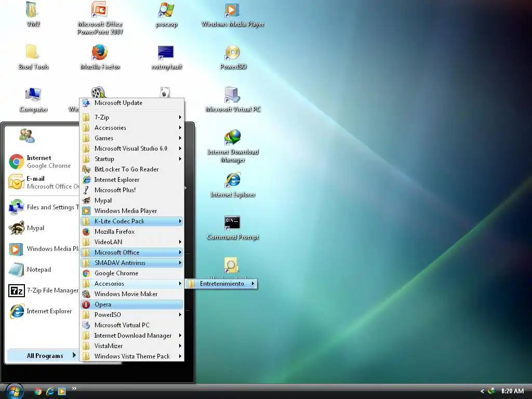The height and width of the screenshot is (399, 532).
Task: Open Internet Explorer from All Programs list
Action: [132, 179]
